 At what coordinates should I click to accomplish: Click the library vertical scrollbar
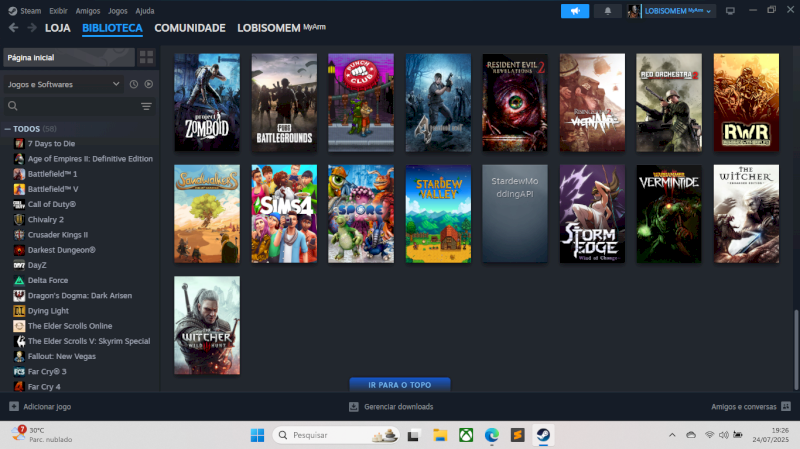(796, 350)
